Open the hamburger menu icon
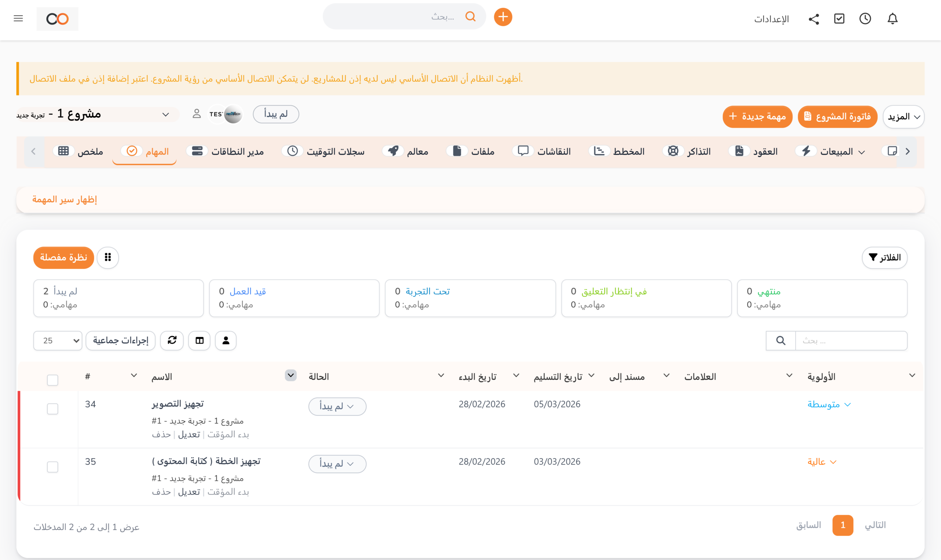The height and width of the screenshot is (560, 941). click(x=18, y=18)
